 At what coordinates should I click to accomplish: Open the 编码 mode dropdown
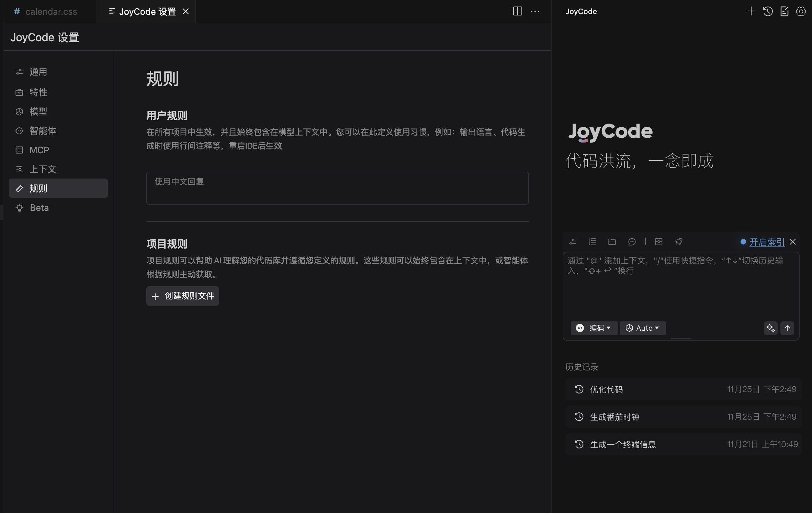coord(594,328)
